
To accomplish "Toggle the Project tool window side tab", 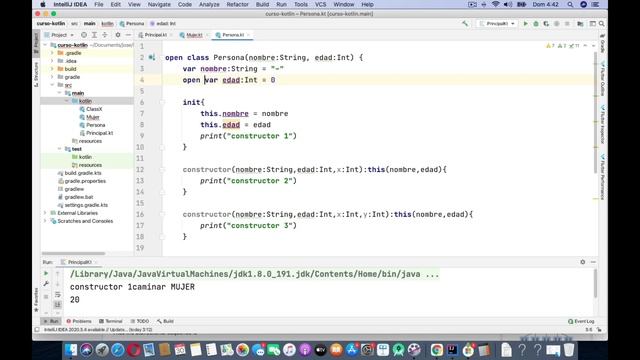I will 36,44.
